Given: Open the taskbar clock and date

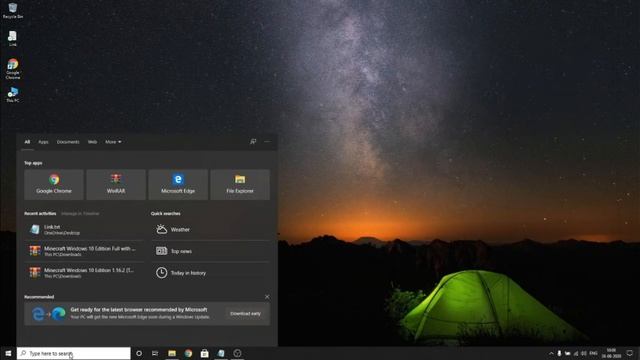Looking at the screenshot, I should tap(611, 353).
